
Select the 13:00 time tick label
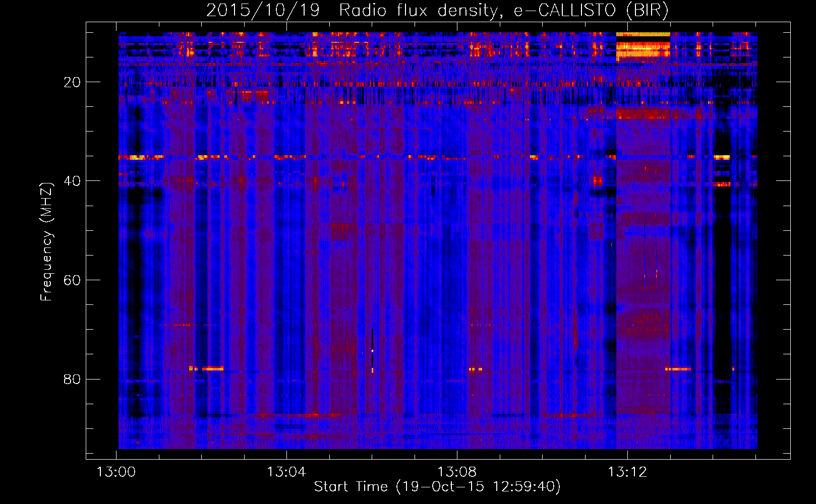click(116, 472)
